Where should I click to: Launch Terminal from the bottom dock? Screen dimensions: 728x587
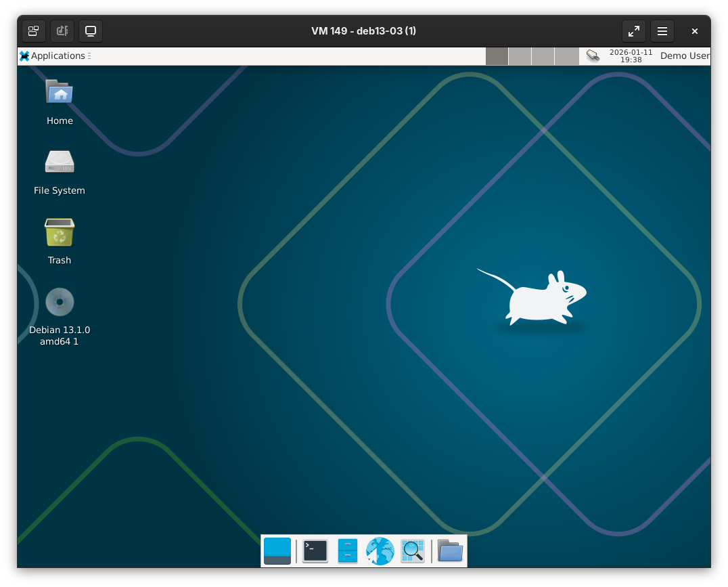click(x=315, y=551)
